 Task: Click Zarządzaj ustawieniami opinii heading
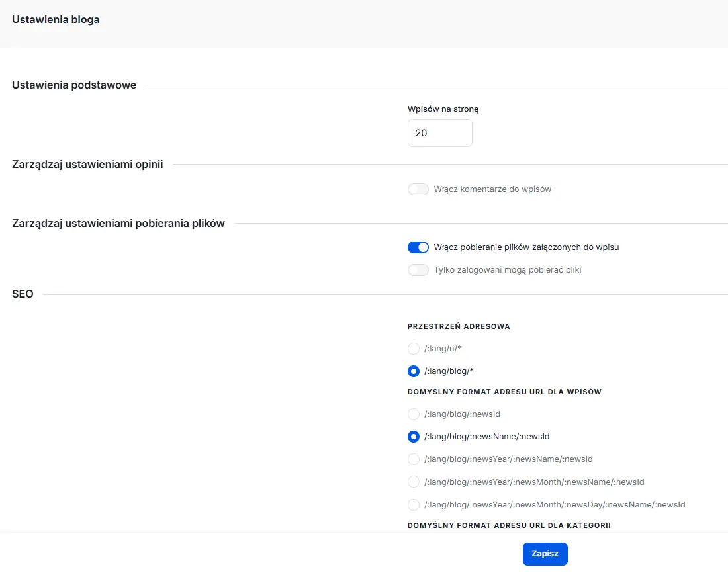pyautogui.click(x=87, y=164)
